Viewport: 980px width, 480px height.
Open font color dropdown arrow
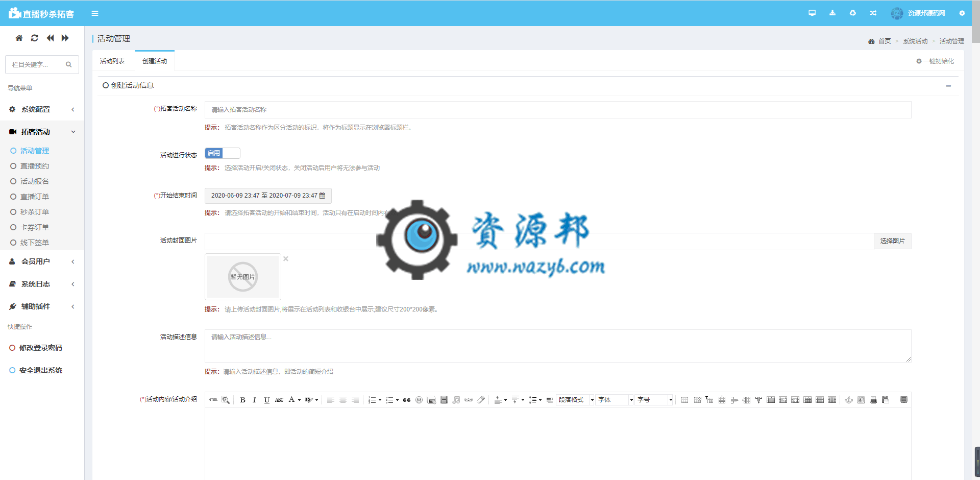click(299, 400)
